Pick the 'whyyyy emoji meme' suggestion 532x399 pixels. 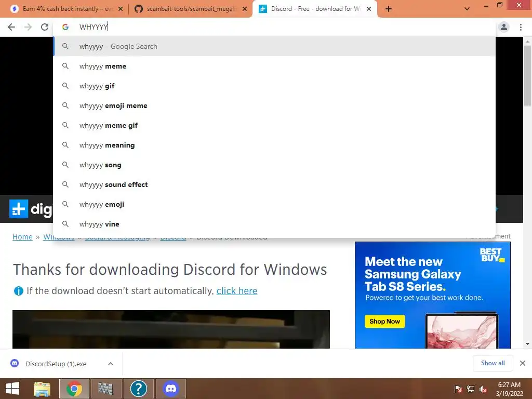tap(274, 105)
